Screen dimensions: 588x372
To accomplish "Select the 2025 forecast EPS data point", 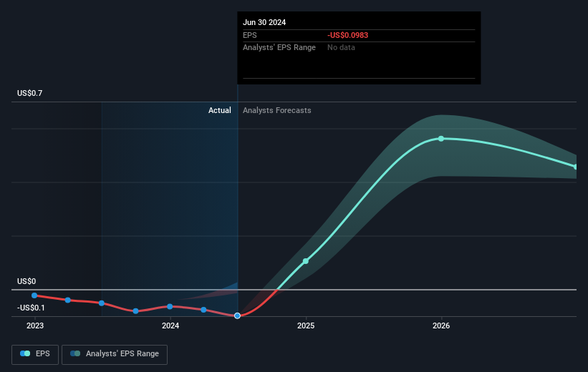I will tap(306, 261).
